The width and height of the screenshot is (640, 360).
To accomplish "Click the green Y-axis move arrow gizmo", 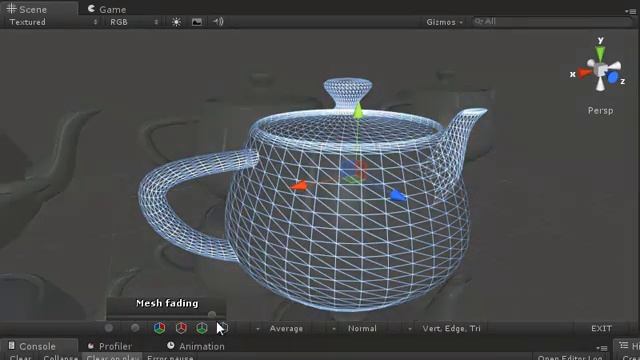I will [358, 111].
